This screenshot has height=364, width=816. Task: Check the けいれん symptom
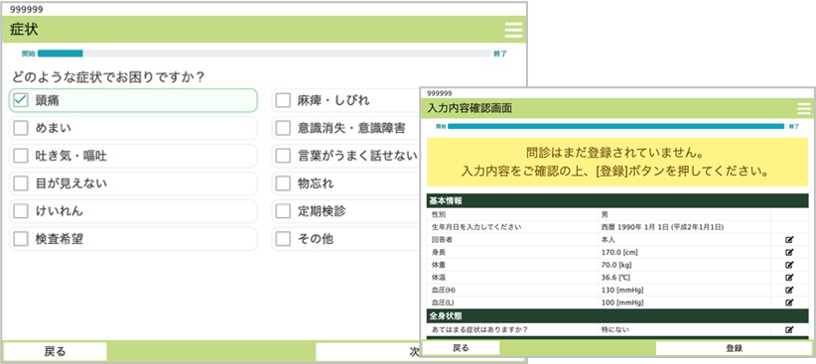(x=21, y=211)
